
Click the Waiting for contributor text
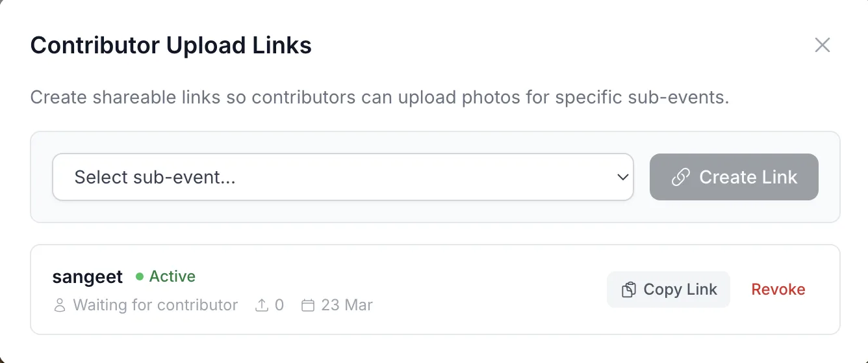pos(155,305)
